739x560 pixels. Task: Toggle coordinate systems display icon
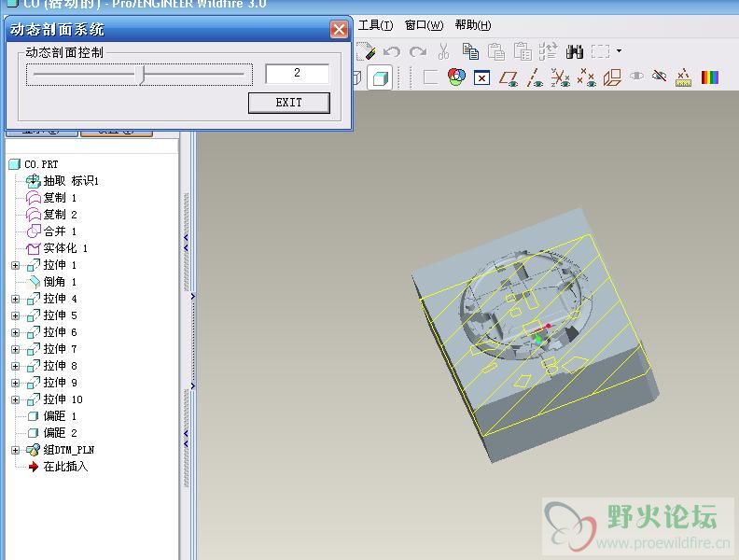[561, 77]
